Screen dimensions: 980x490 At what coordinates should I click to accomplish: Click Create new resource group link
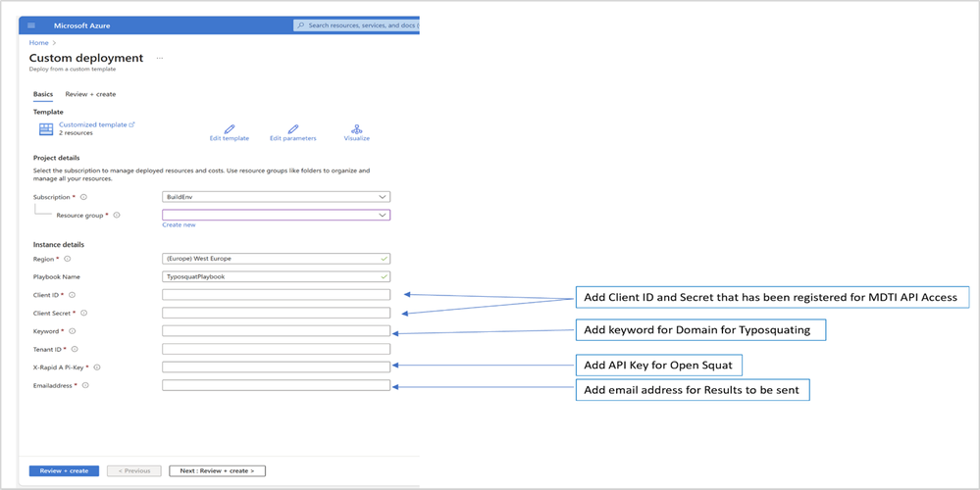tap(179, 224)
